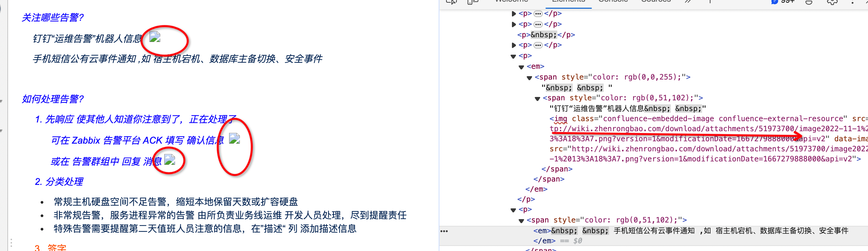This screenshot has height=251, width=868.
Task: Click the </em> == $0 closing line
Action: tap(558, 241)
